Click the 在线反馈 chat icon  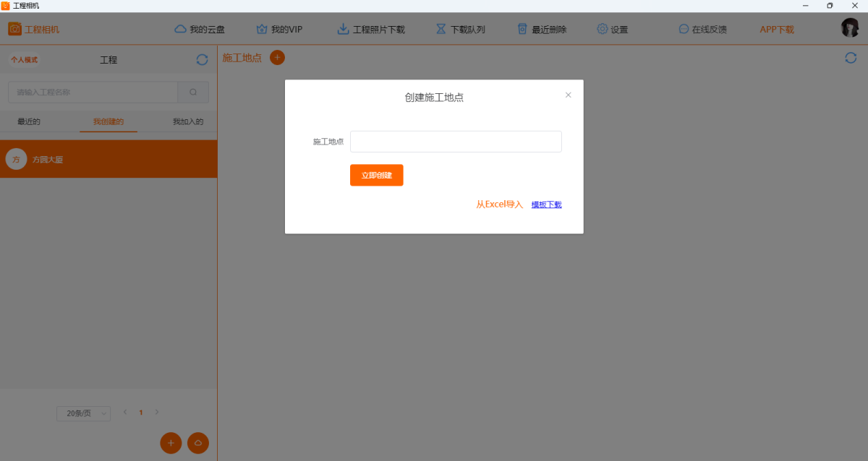coord(684,30)
